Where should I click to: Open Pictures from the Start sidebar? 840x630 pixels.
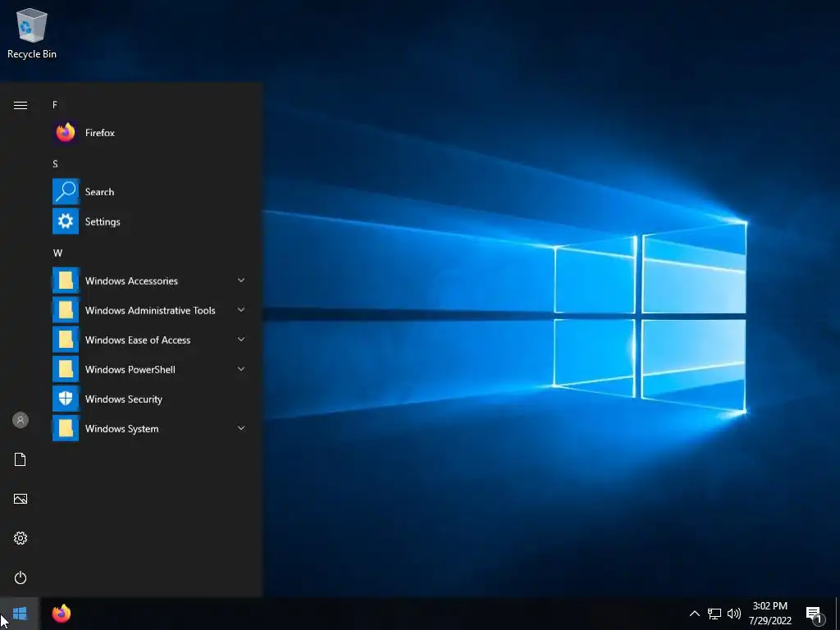point(21,499)
